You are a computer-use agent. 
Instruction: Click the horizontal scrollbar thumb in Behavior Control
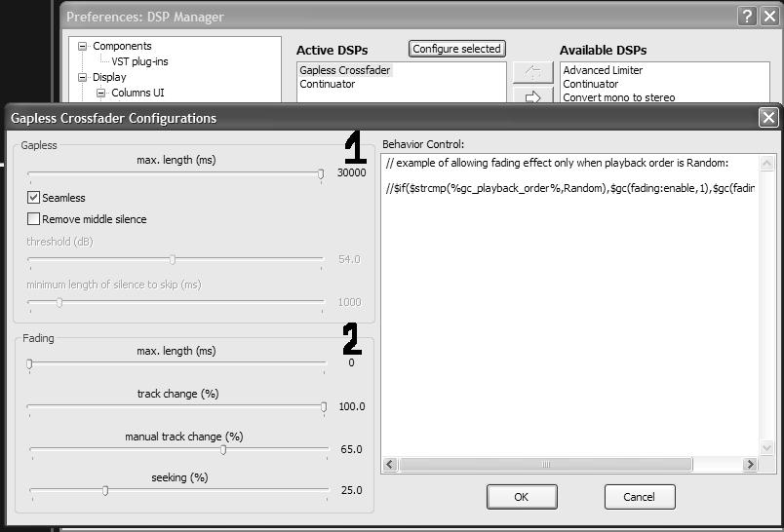coord(546,465)
